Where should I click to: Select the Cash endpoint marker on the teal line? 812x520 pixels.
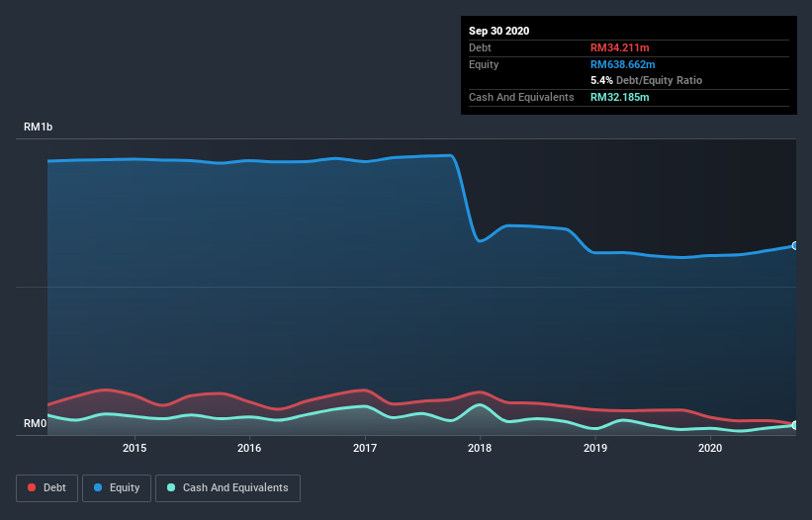[795, 425]
